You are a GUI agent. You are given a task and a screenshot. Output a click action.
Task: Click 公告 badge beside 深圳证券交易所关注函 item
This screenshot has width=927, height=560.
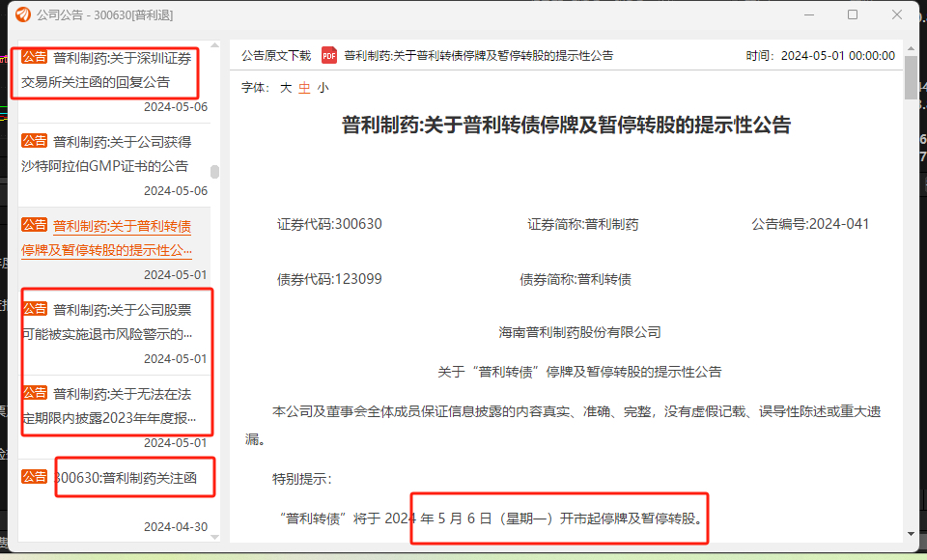coord(35,57)
